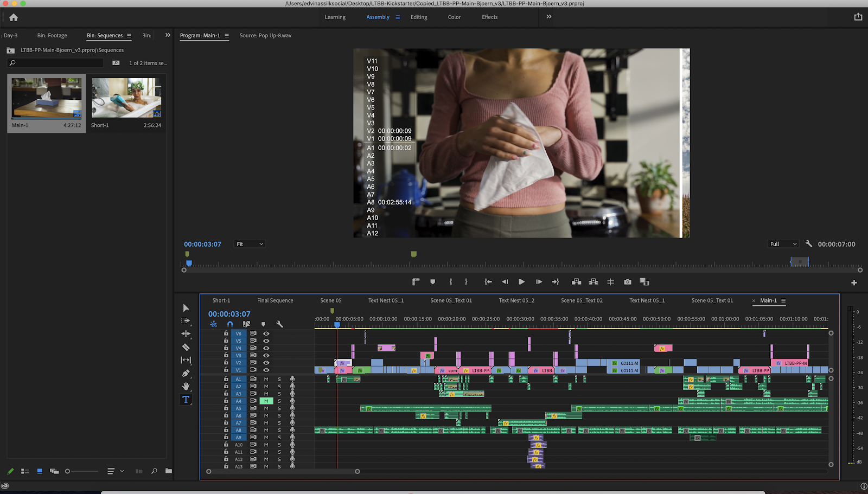Toggle read-only project pencil icon

(x=10, y=471)
